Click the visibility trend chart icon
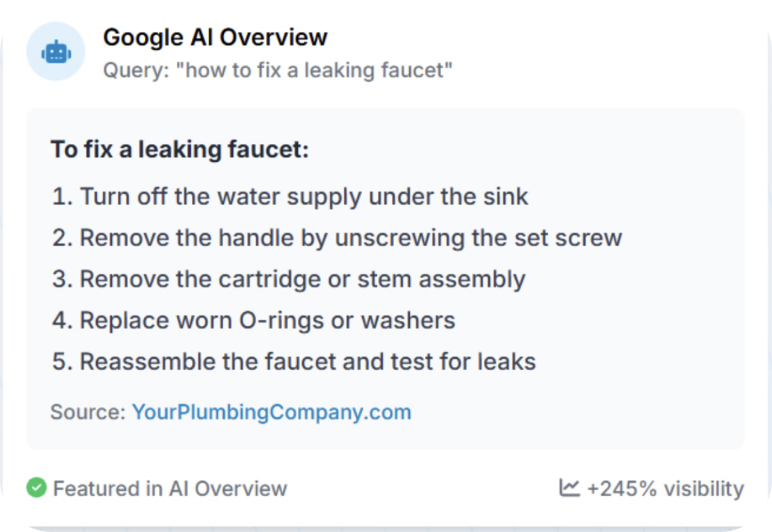The width and height of the screenshot is (772, 532). click(569, 487)
